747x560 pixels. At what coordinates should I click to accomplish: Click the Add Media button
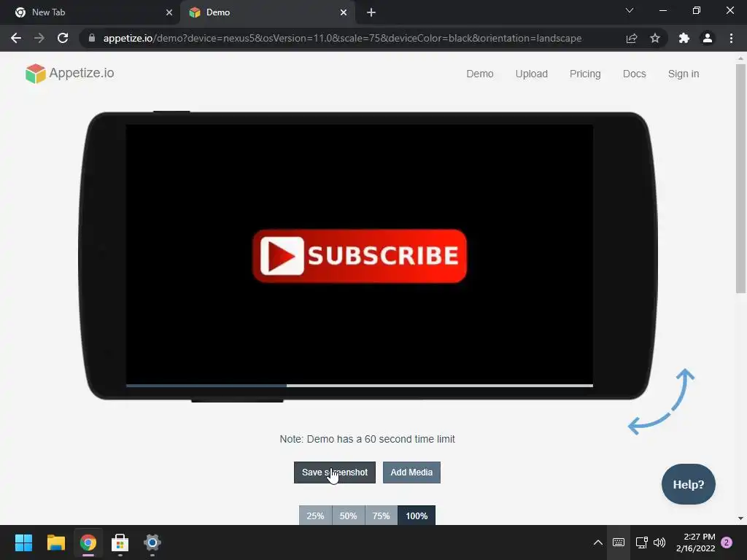click(x=411, y=472)
